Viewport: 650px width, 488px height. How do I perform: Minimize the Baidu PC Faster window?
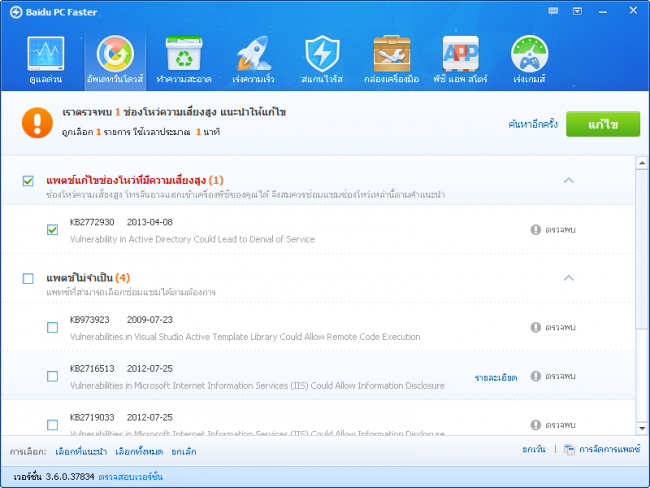pos(603,12)
